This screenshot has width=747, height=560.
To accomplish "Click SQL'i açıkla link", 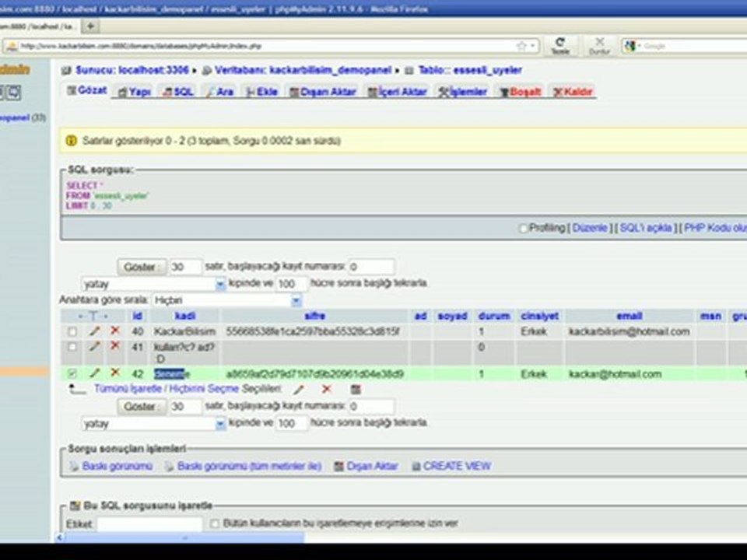I will point(646,228).
